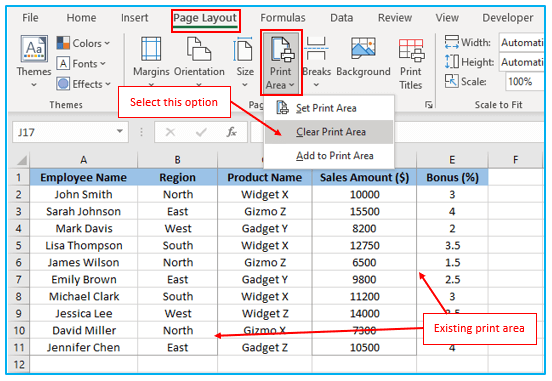Select the cell Jennifer Chen
The image size is (552, 381).
83,348
